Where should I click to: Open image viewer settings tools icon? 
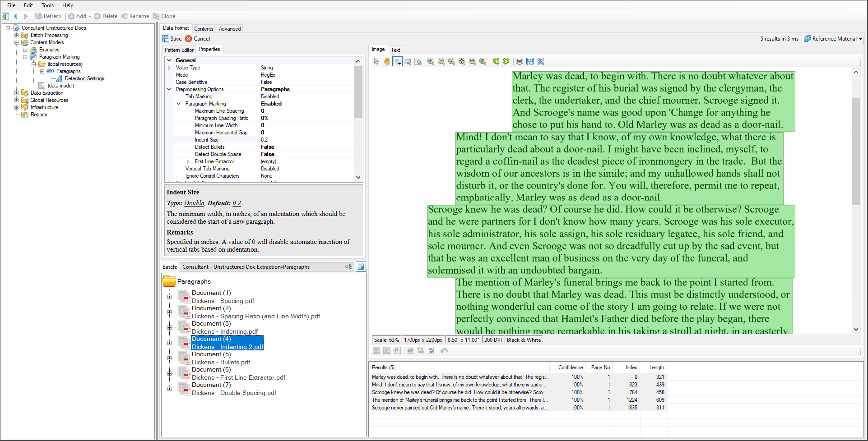[x=540, y=61]
